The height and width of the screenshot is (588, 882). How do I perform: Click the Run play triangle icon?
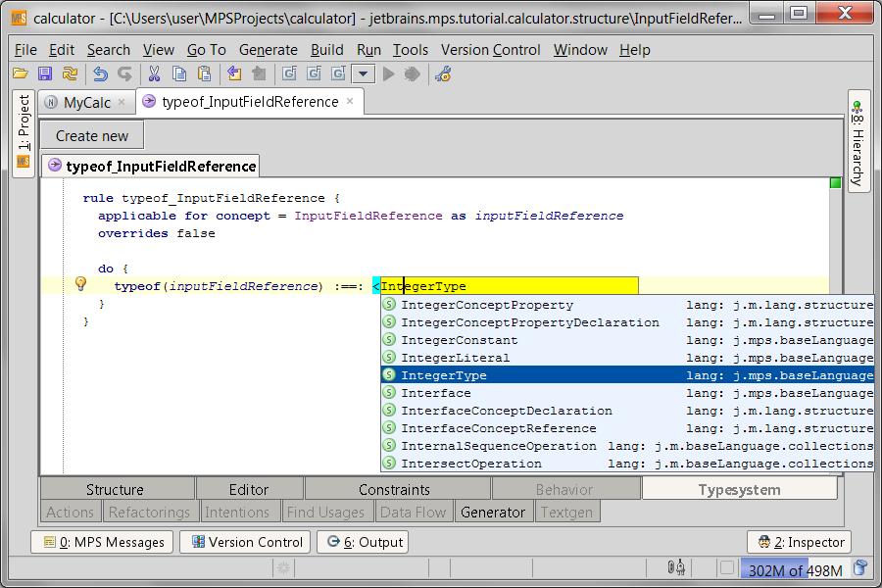(388, 73)
